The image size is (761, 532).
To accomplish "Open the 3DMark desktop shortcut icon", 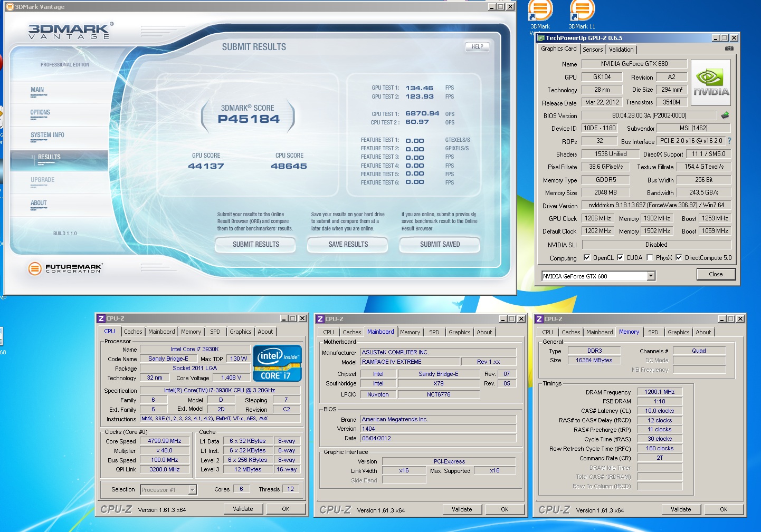I will tap(540, 14).
